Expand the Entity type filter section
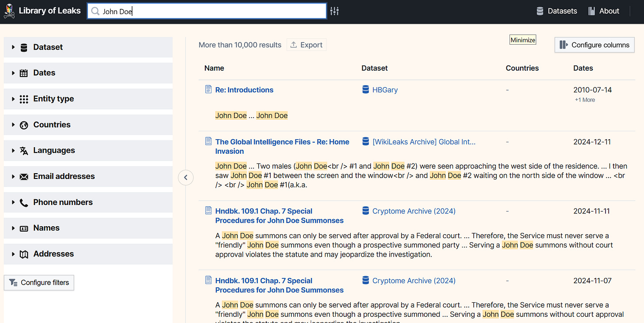This screenshot has width=644, height=323. click(x=88, y=99)
